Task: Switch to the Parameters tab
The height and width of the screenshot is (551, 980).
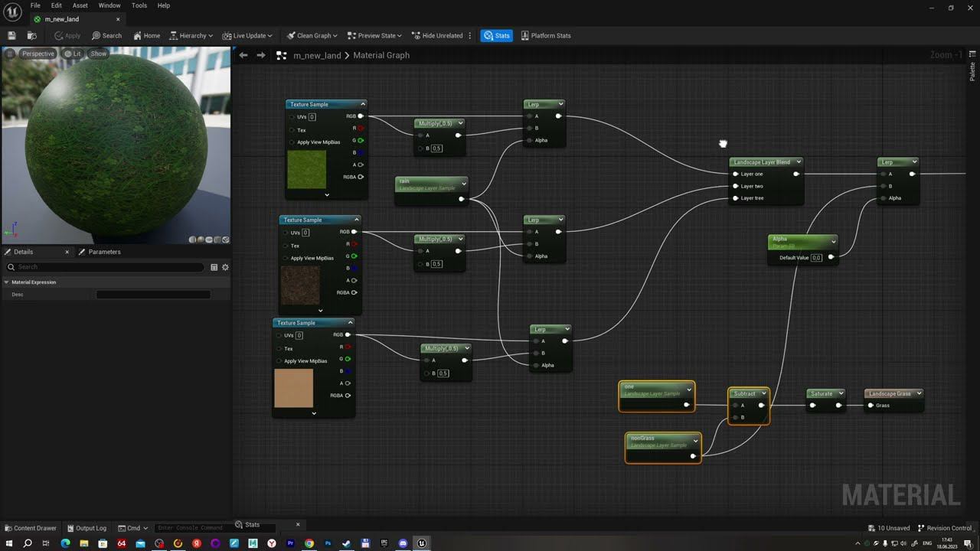Action: pos(104,252)
